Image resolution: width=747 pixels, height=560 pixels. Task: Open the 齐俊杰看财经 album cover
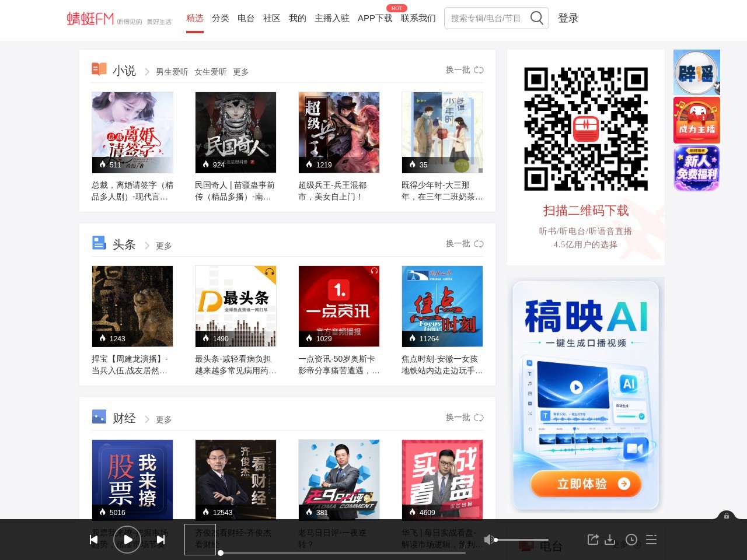pyautogui.click(x=236, y=479)
